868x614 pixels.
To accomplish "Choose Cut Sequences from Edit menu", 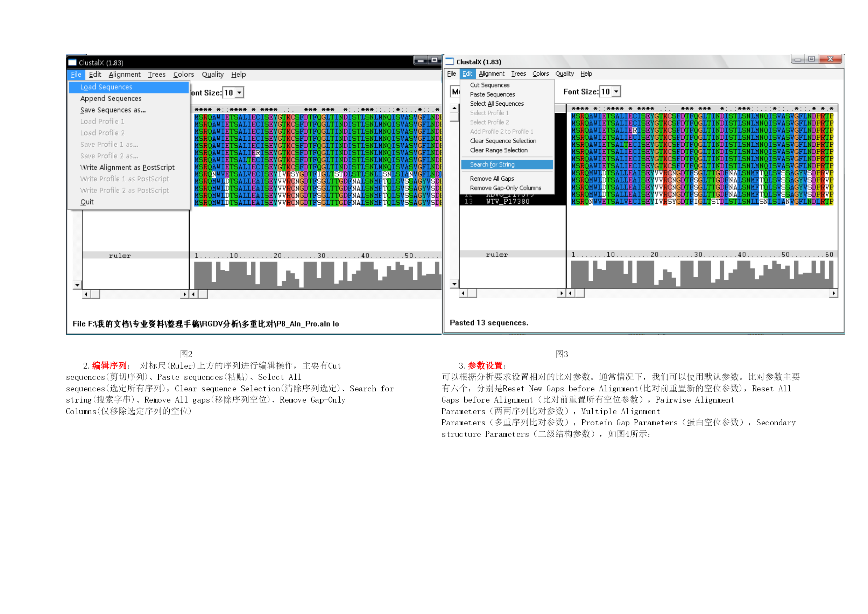I will click(507, 85).
